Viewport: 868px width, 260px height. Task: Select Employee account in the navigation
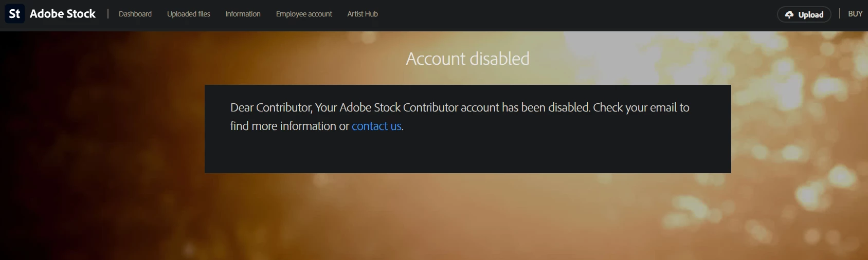click(x=304, y=14)
